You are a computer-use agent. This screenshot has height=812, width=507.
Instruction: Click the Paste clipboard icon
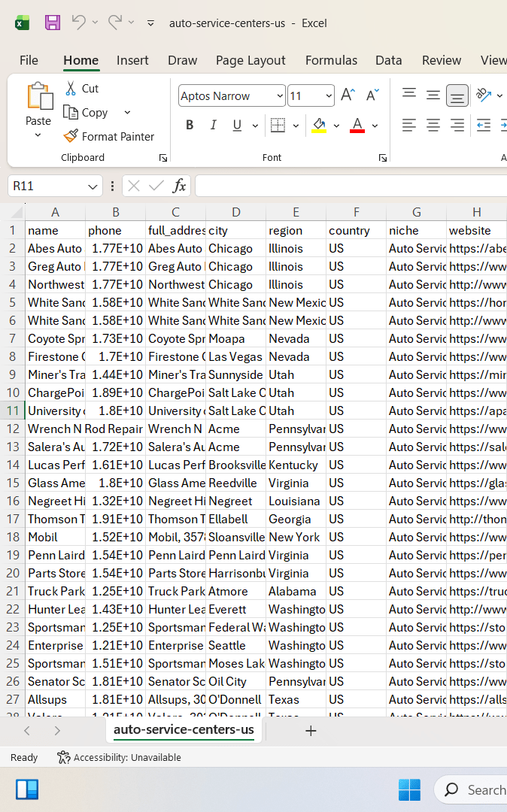tap(39, 95)
